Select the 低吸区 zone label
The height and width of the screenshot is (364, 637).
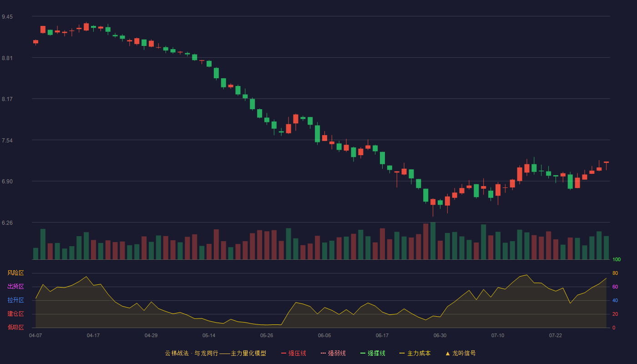(x=16, y=328)
